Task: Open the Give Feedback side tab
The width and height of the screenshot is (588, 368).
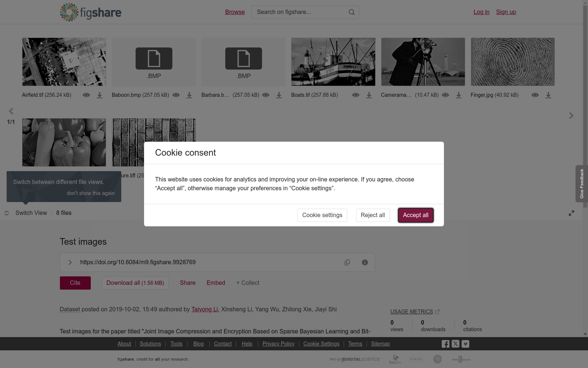Action: click(x=582, y=184)
